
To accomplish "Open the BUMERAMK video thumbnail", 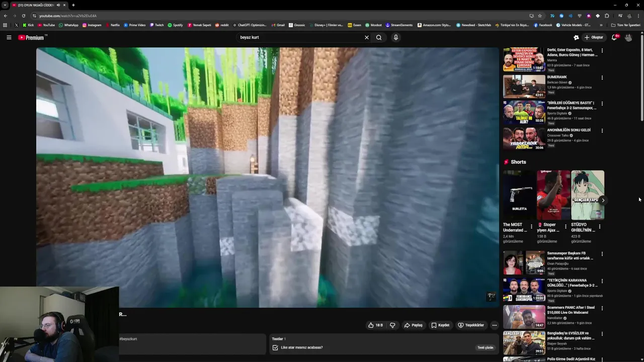I will (524, 86).
